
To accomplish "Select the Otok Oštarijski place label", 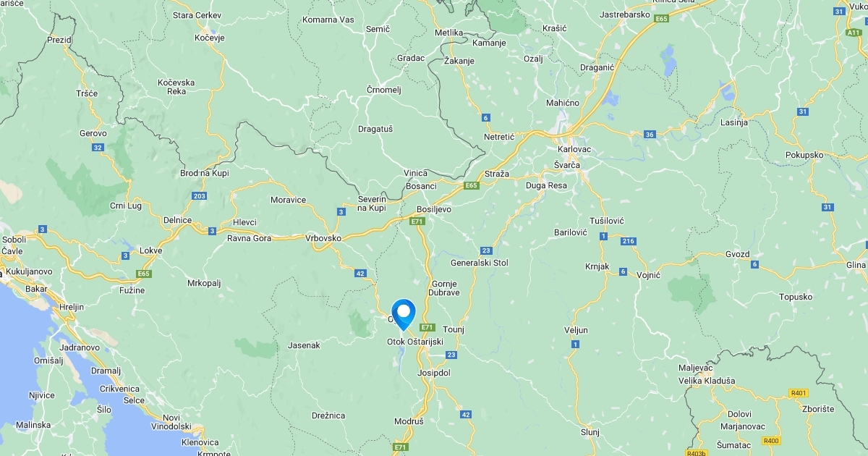I will tap(415, 342).
